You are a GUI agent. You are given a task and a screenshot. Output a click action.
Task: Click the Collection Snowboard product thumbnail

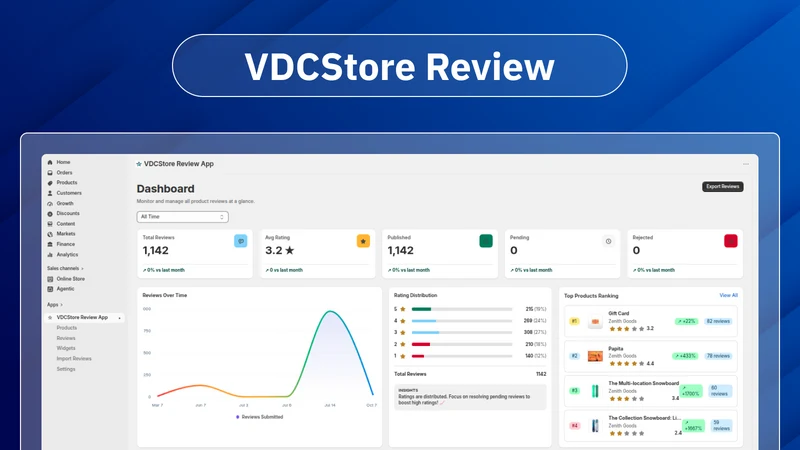coord(595,426)
